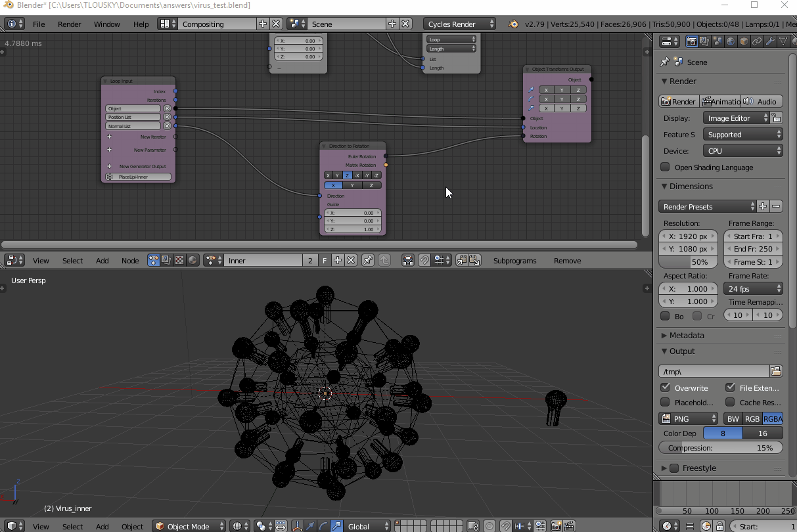Toggle snapping magnet icon in node editor header
This screenshot has height=532, width=797.
point(424,261)
